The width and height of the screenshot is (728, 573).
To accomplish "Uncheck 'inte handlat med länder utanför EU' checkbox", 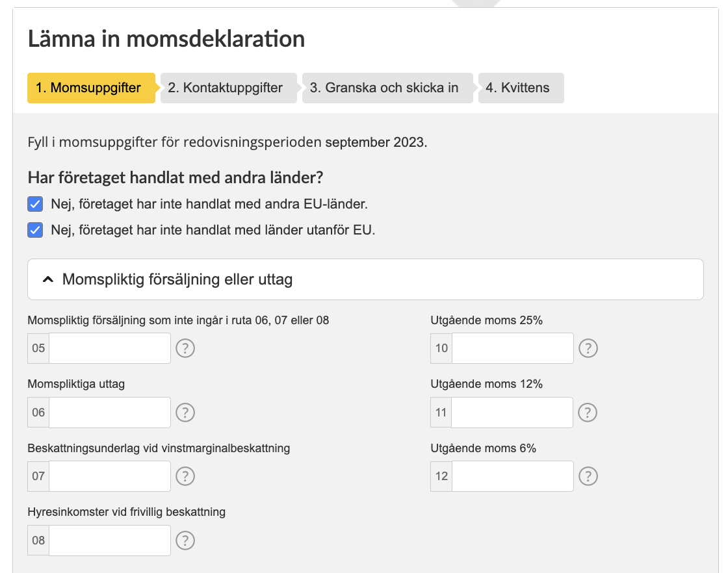I will click(35, 230).
